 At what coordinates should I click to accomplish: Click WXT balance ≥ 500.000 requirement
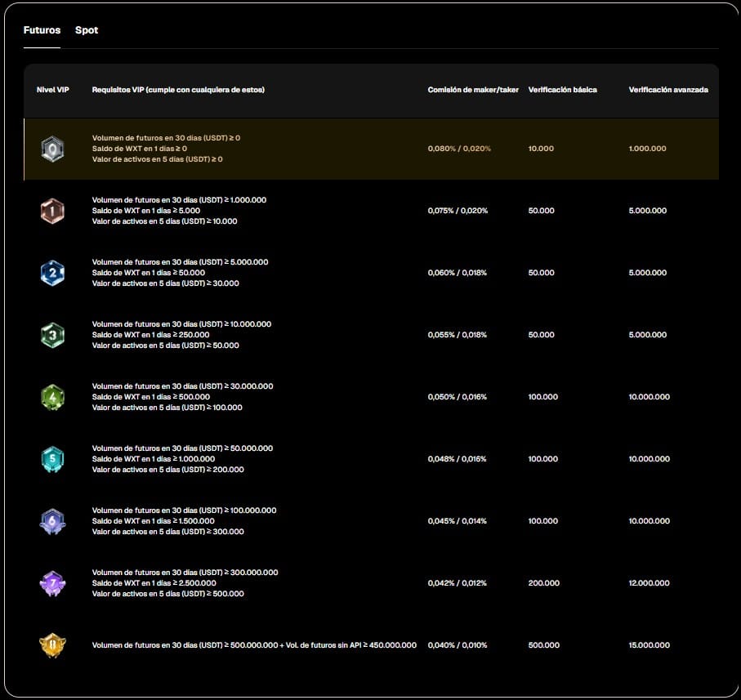click(151, 397)
